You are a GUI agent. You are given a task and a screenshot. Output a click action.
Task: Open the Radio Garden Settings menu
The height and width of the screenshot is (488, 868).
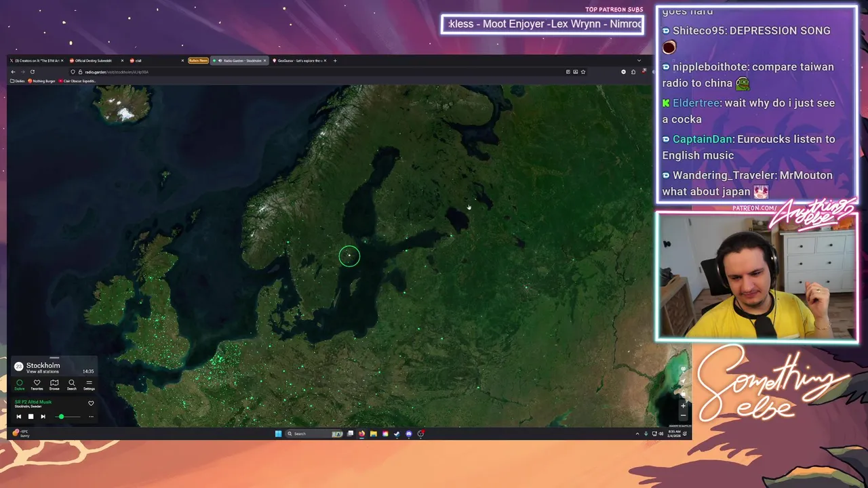pyautogui.click(x=89, y=385)
